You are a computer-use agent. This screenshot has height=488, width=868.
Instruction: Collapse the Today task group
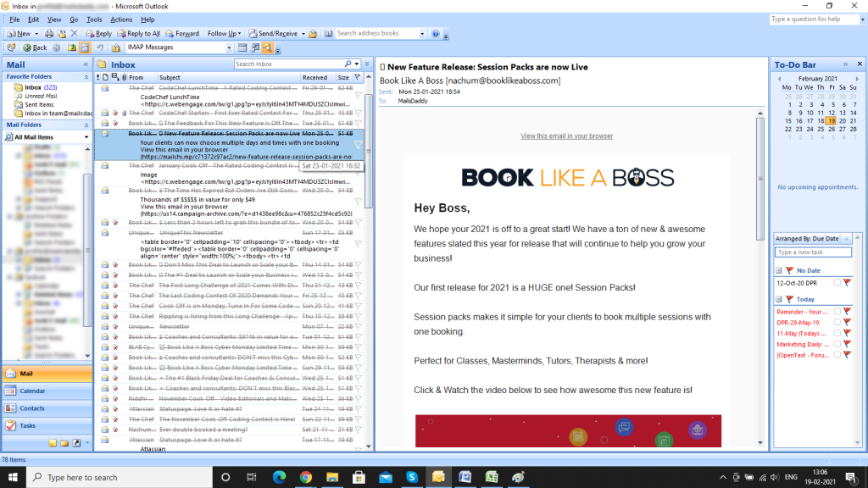tap(779, 299)
